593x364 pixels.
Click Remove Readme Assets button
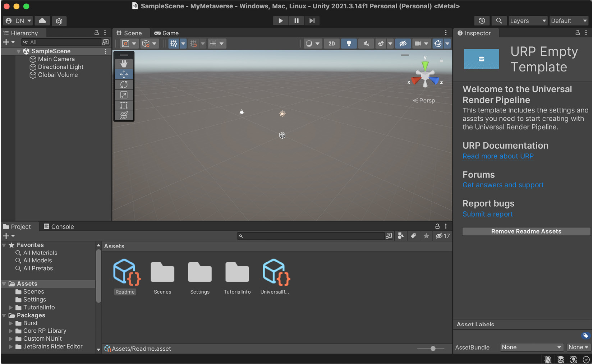coord(526,231)
